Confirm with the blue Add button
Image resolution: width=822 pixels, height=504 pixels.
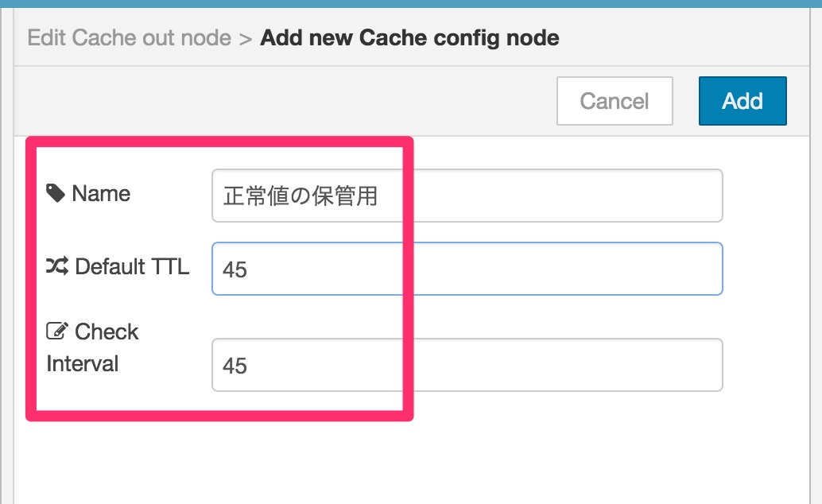pos(743,101)
